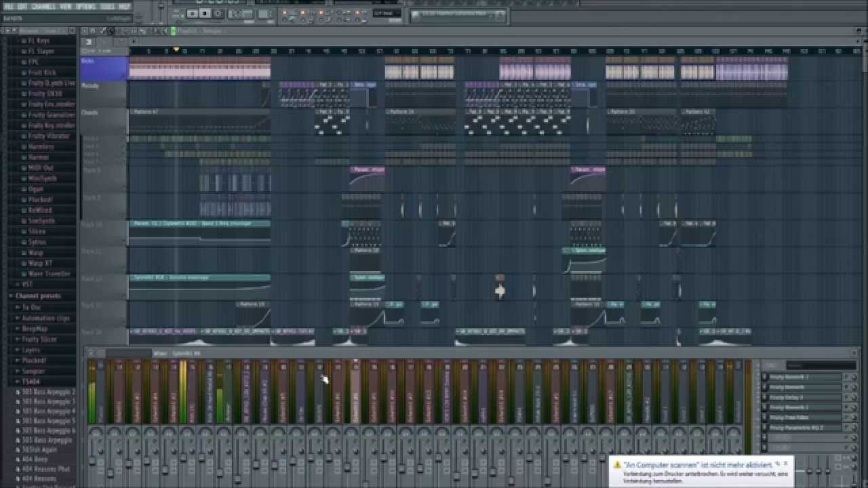Click the 'An Computer scannen' notification link

[697, 465]
